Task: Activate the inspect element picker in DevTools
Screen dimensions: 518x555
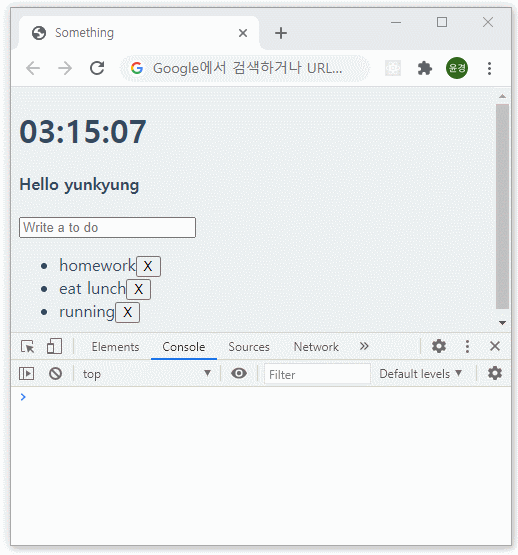Action: [27, 346]
